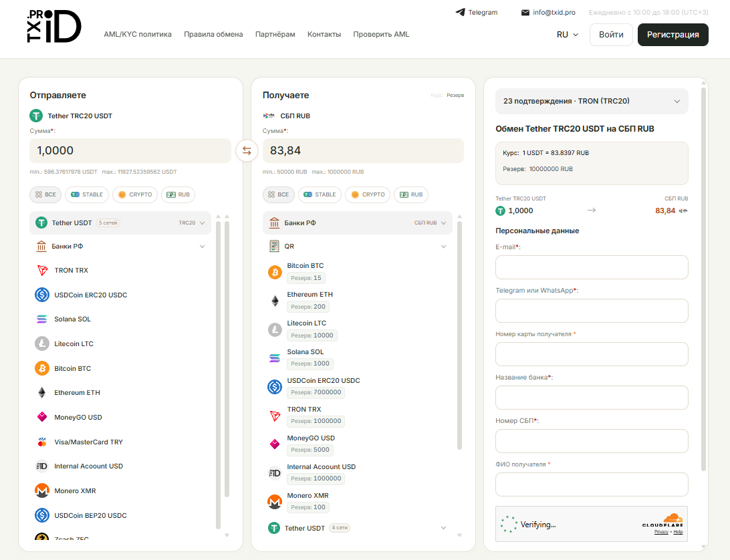Screen dimensions: 730x560
Task: Focus the Номер СБП input field
Action: click(592, 441)
